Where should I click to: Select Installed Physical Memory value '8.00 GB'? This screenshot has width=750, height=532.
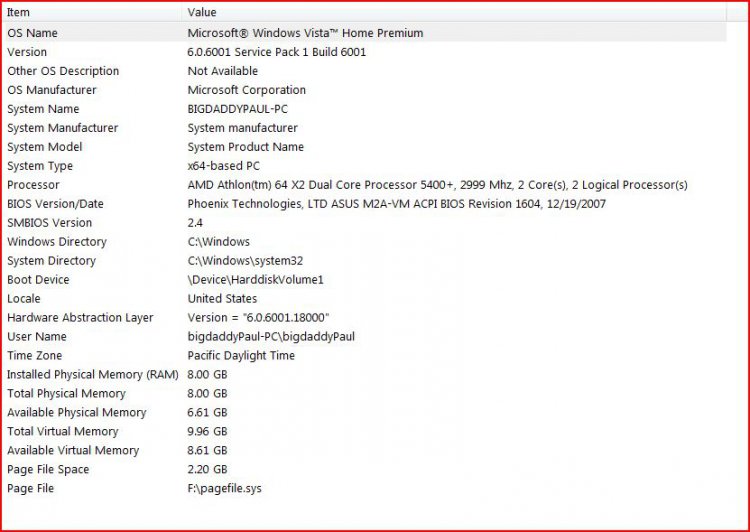tap(207, 375)
